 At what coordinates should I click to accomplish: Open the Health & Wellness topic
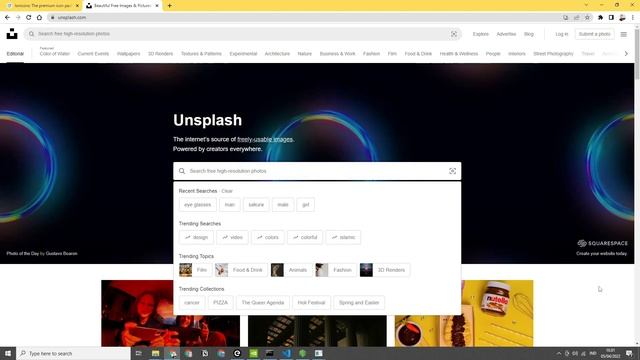click(459, 53)
